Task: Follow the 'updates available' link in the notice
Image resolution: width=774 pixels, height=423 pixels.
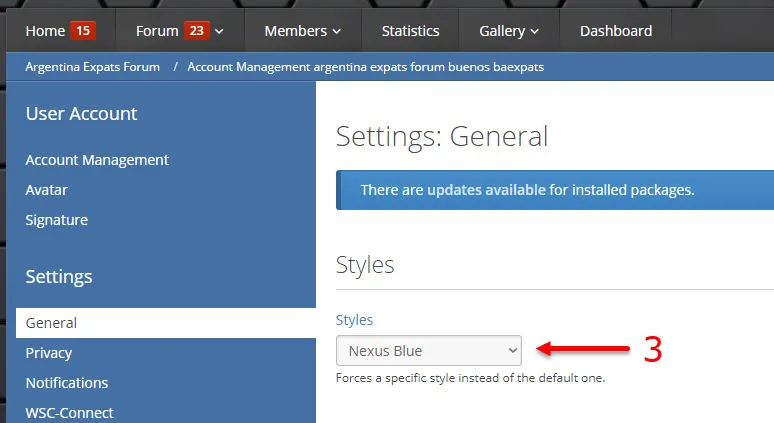Action: (486, 189)
